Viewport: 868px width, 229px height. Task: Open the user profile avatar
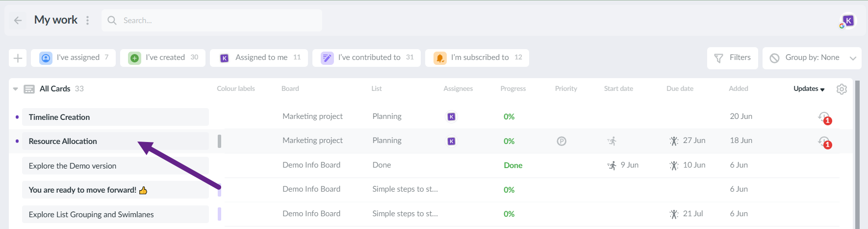click(848, 21)
